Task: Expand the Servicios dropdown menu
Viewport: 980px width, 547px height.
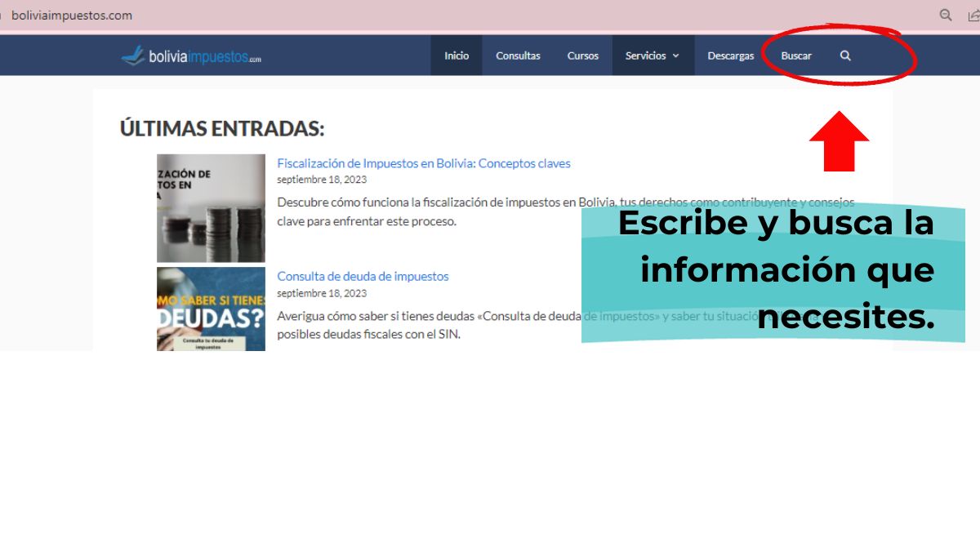Action: [652, 56]
